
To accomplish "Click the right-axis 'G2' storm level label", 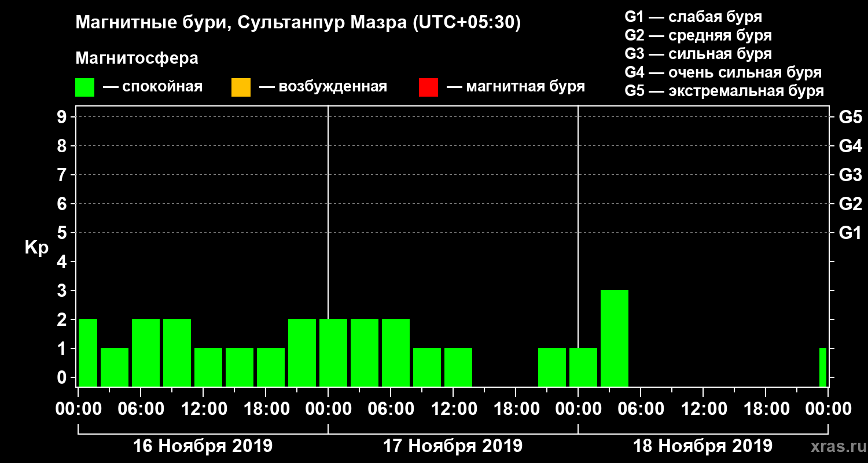I will 850,204.
